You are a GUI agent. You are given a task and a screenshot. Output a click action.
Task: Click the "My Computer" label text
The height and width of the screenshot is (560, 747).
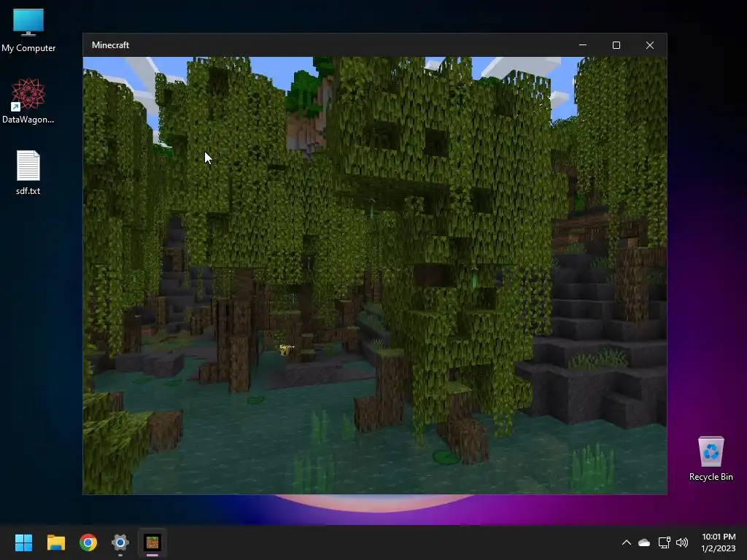pos(28,48)
